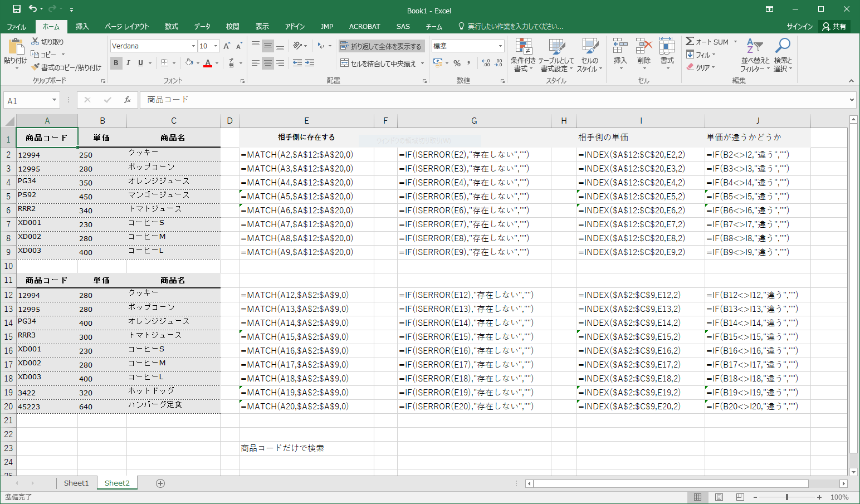Click the Increase Font Size icon

pos(227,46)
